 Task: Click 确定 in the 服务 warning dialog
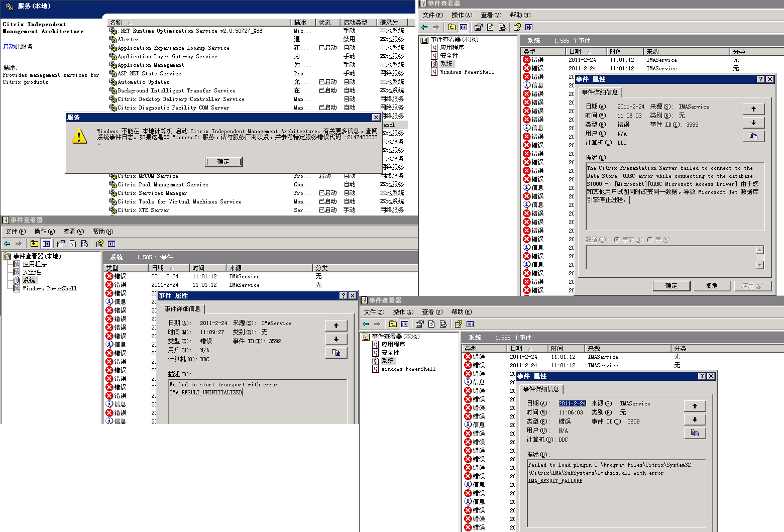(223, 162)
